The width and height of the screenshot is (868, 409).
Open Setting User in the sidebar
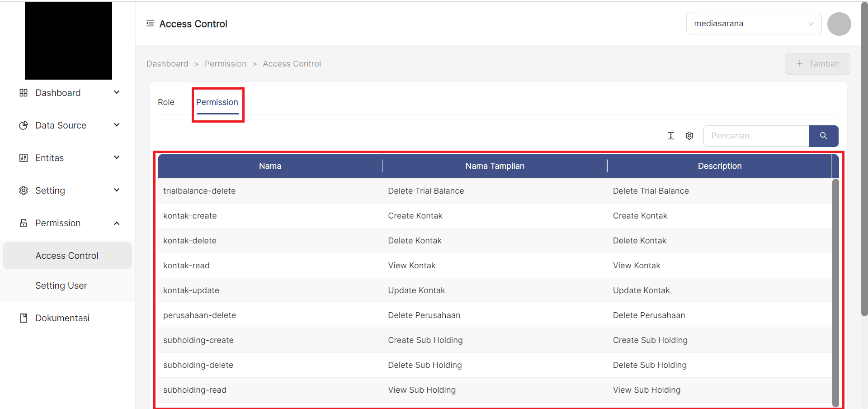coord(61,285)
